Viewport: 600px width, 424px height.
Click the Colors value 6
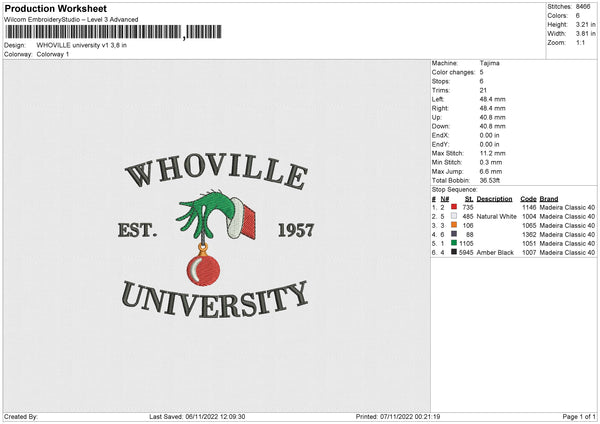click(x=577, y=16)
